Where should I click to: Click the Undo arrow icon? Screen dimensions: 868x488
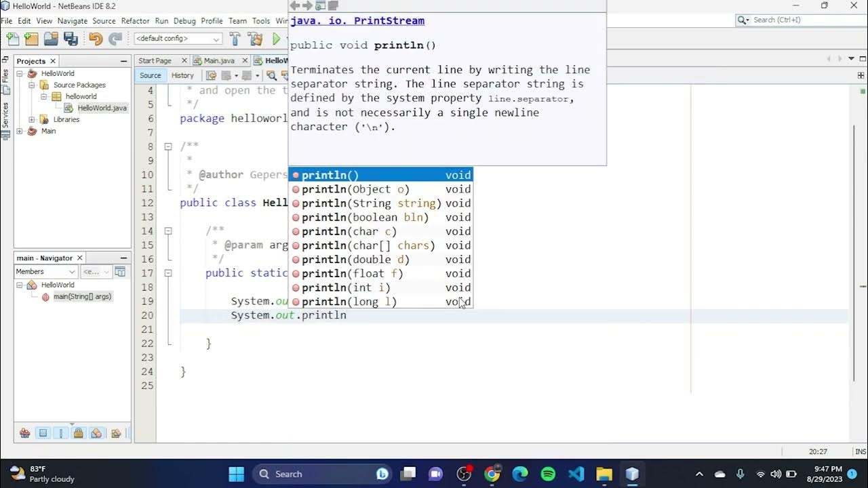pyautogui.click(x=96, y=39)
